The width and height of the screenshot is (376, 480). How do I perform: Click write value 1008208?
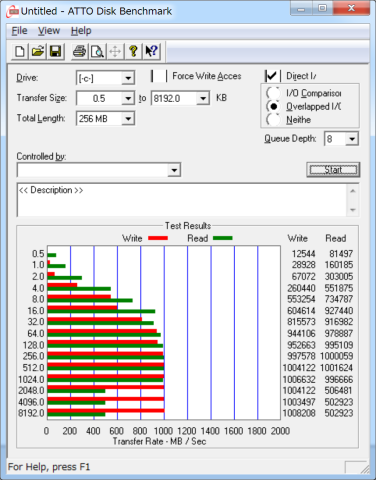coord(299,413)
